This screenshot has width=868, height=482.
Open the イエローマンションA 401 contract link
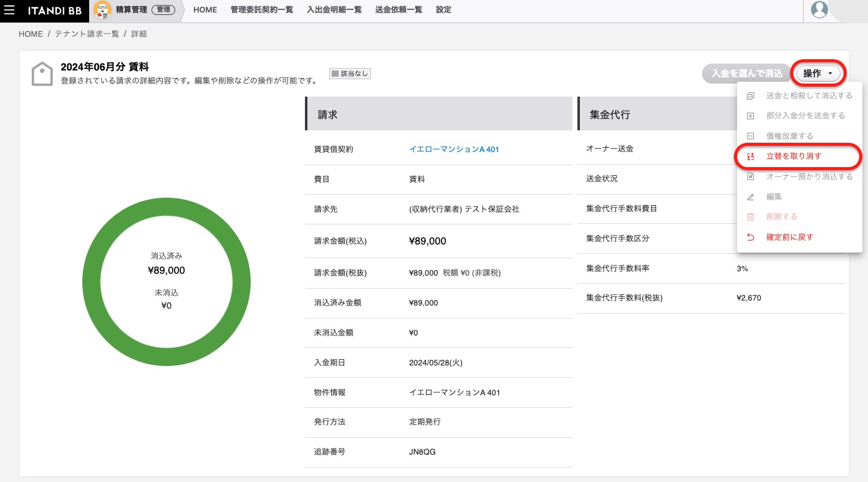pyautogui.click(x=454, y=150)
